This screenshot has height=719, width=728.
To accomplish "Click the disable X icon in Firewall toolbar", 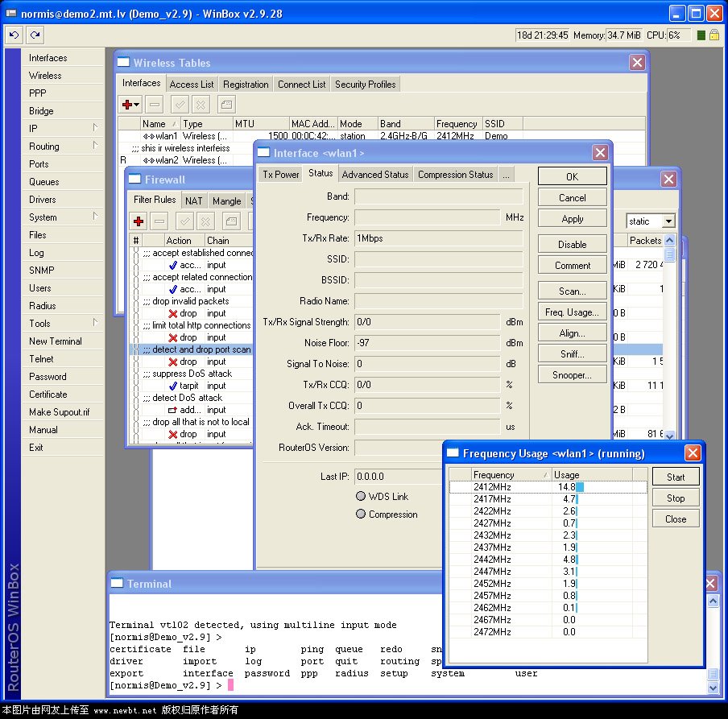I will pos(205,221).
